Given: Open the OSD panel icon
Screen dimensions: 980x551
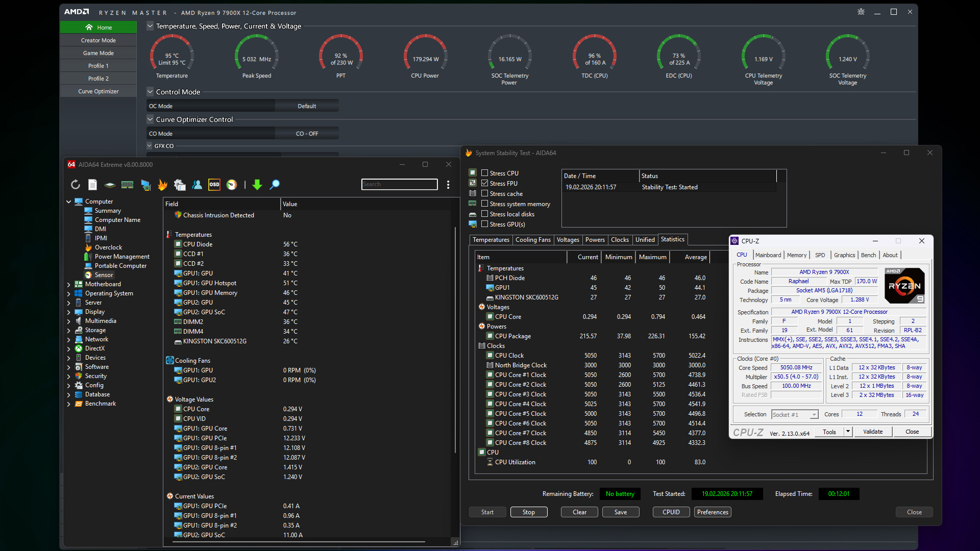Looking at the screenshot, I should [214, 185].
